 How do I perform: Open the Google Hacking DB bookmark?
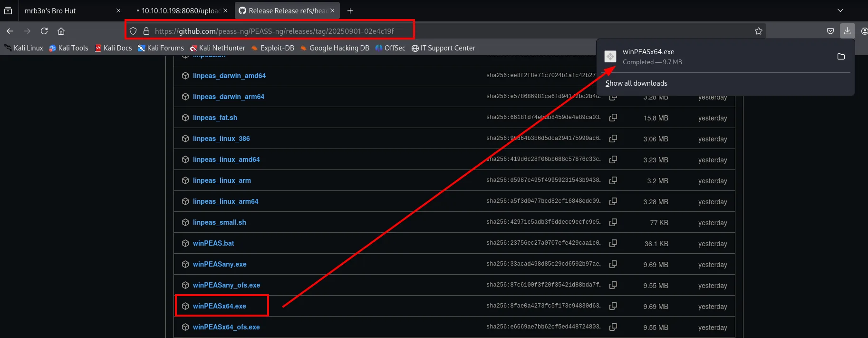(x=335, y=48)
